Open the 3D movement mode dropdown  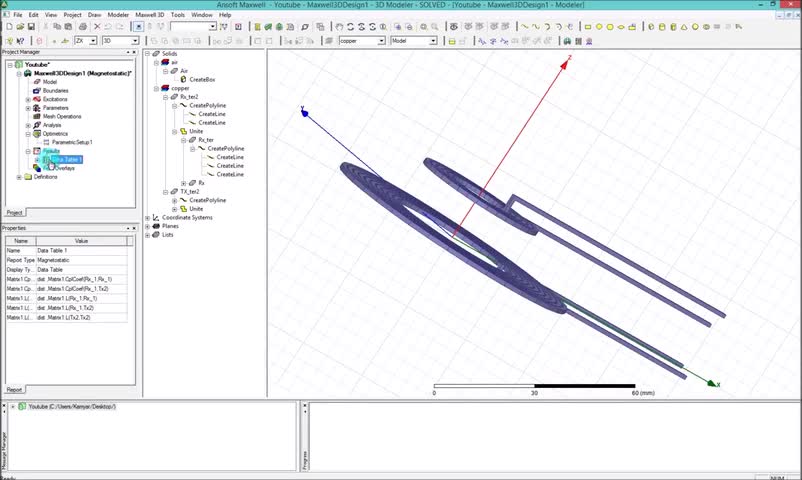(135, 41)
